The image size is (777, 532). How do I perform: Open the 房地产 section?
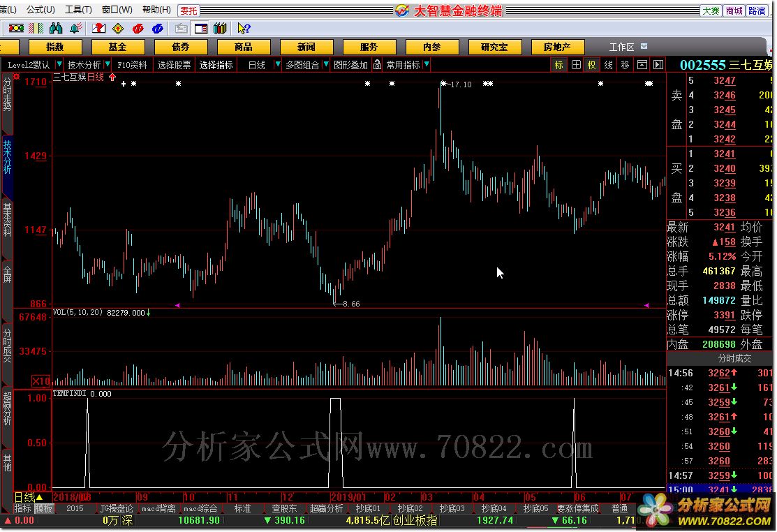click(558, 47)
